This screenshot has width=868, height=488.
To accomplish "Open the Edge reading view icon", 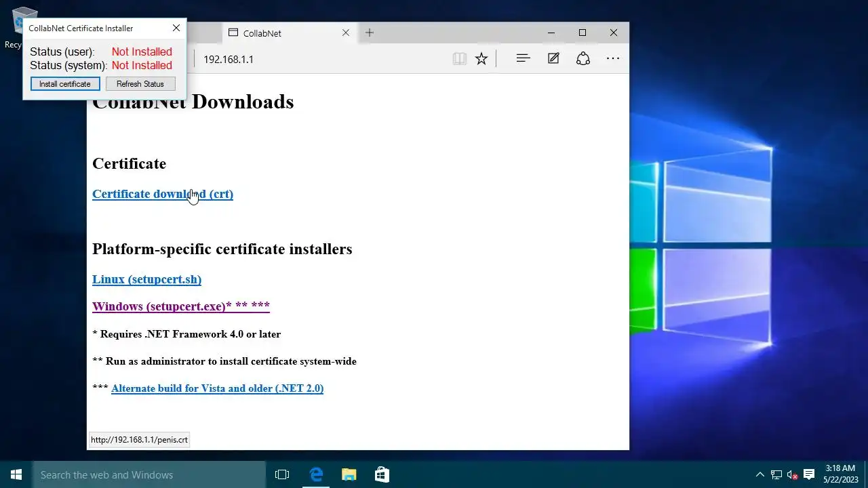I will click(x=460, y=59).
